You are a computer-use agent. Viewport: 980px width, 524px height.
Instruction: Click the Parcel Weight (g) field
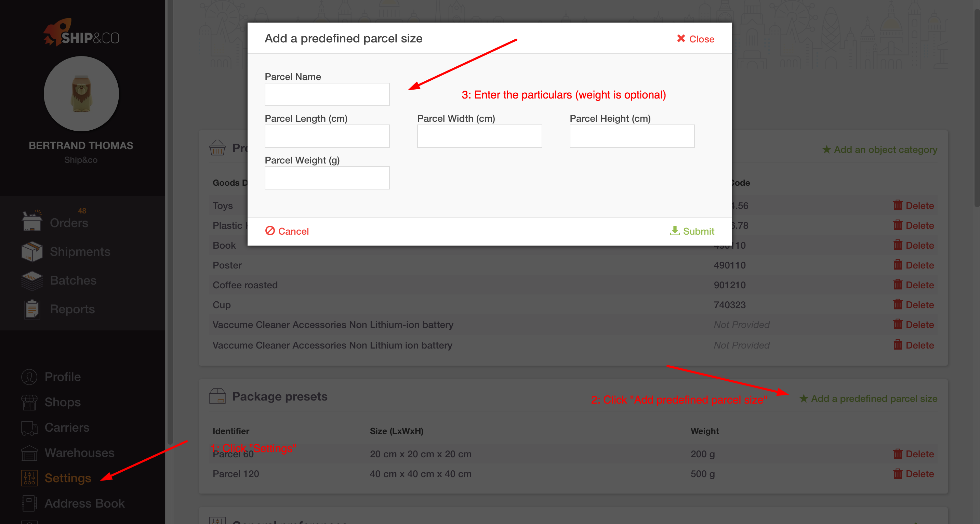tap(327, 178)
